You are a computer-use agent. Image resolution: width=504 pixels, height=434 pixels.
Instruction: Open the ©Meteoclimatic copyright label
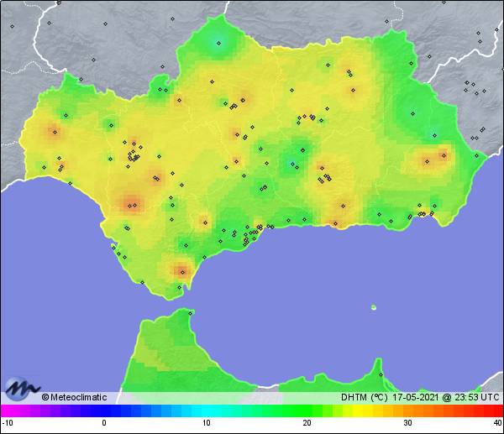point(74,397)
